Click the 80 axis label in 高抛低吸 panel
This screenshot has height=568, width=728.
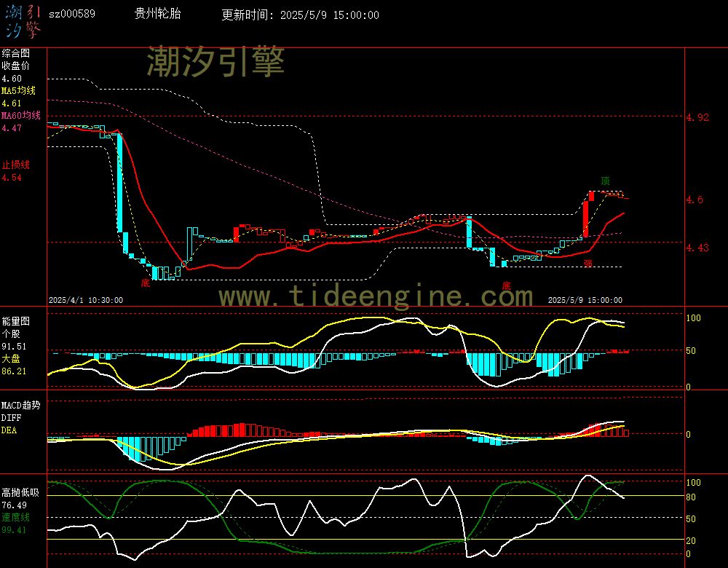[x=691, y=497]
